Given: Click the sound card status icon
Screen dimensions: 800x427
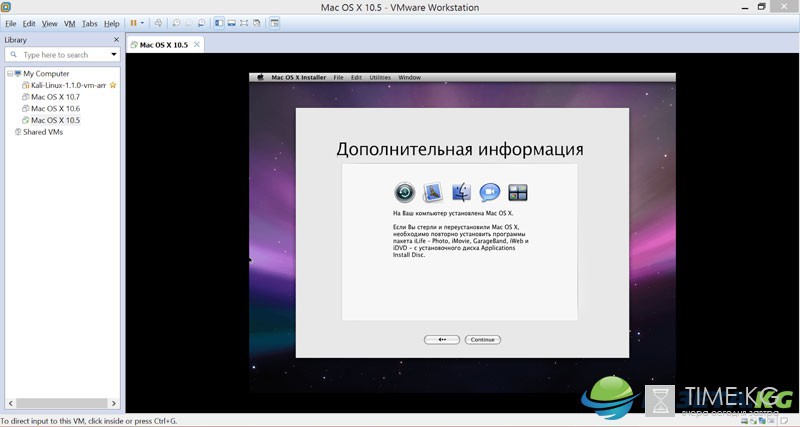Looking at the screenshot, I should tap(771, 421).
